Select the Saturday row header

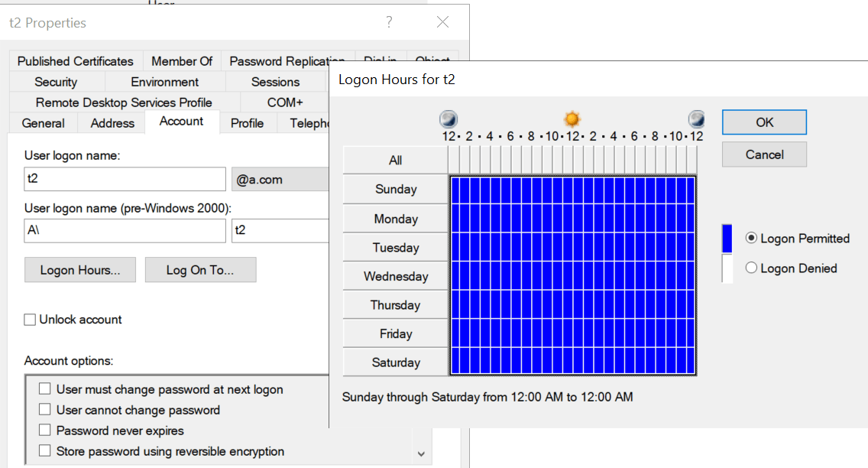[395, 362]
